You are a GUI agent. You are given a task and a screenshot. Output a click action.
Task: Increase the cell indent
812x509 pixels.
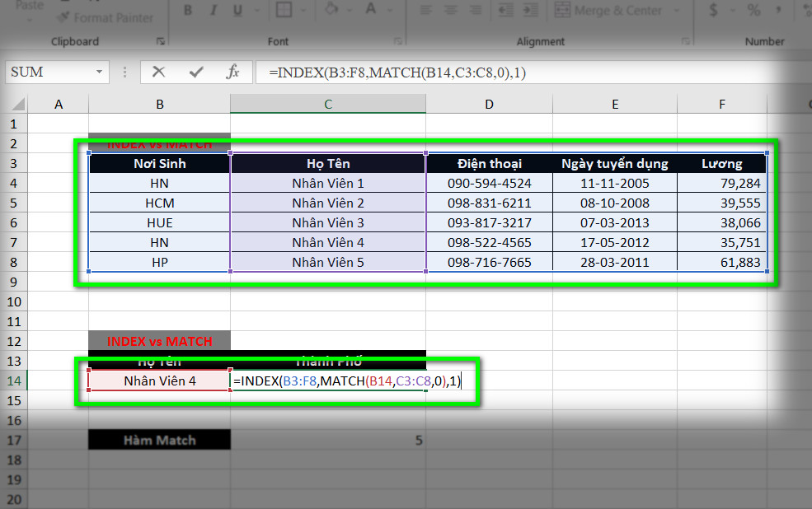pos(530,11)
